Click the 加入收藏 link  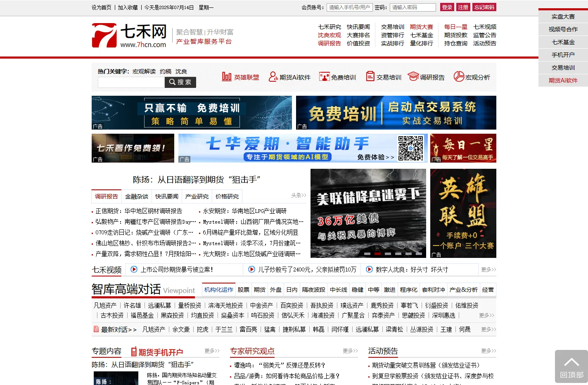[128, 7]
